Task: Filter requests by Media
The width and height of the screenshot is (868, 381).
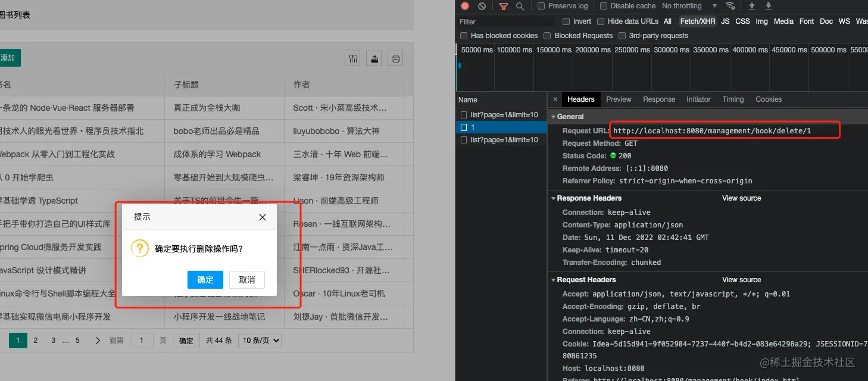Action: click(x=783, y=21)
